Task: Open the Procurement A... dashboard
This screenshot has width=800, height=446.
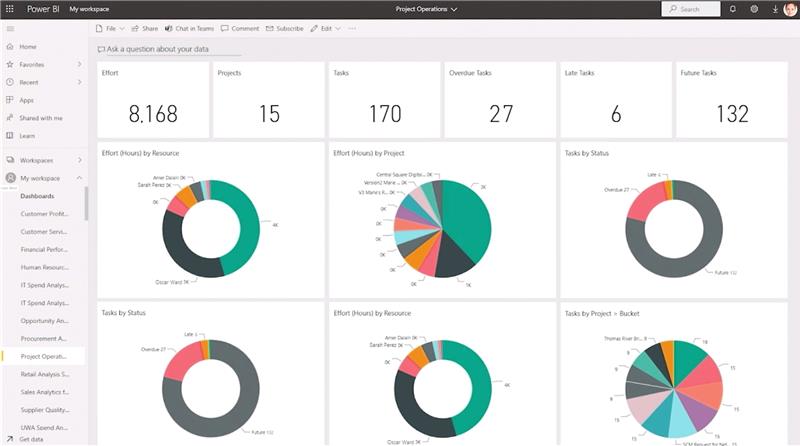Action: (44, 339)
